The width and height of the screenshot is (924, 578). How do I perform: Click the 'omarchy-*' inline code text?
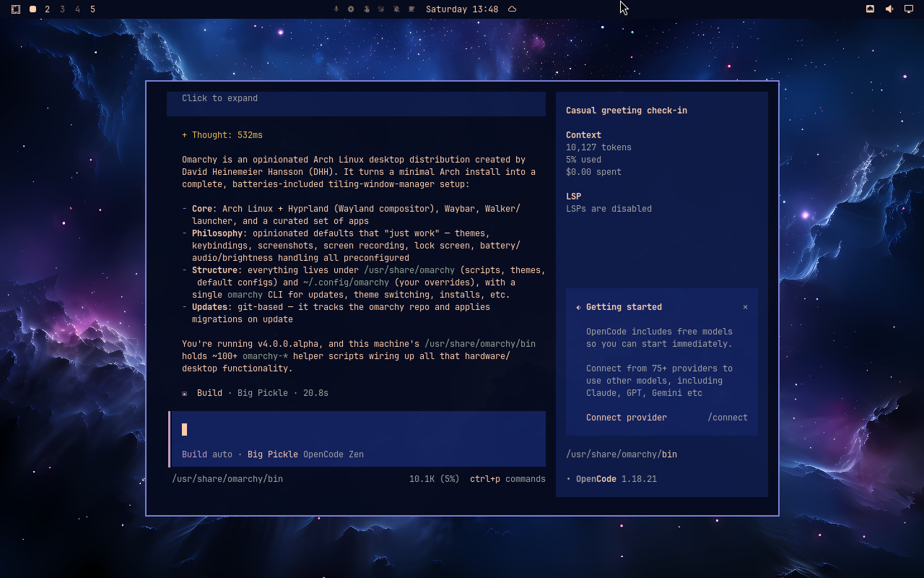pyautogui.click(x=265, y=356)
